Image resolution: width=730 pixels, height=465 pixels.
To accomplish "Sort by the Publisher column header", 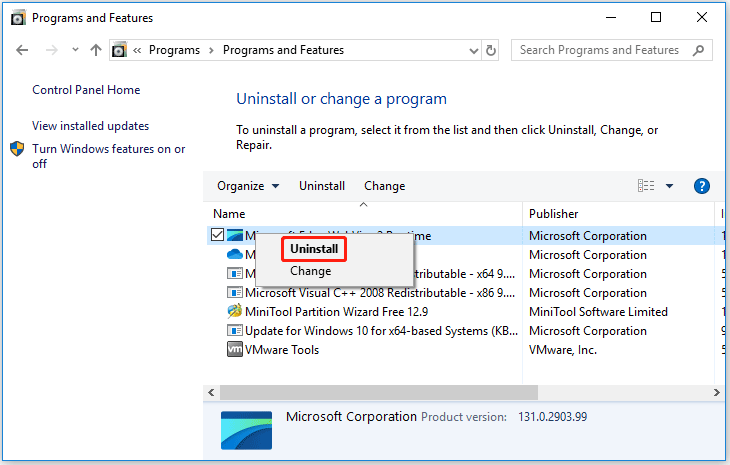I will (554, 214).
